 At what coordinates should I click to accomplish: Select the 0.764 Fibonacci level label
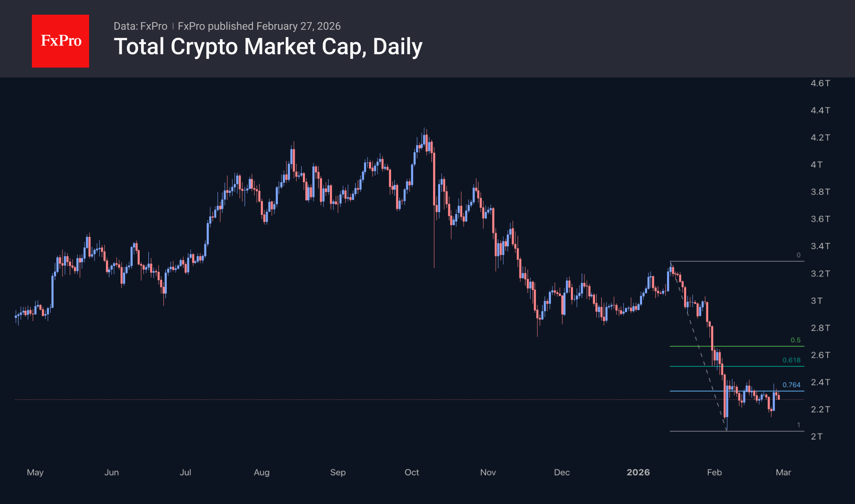pos(791,385)
